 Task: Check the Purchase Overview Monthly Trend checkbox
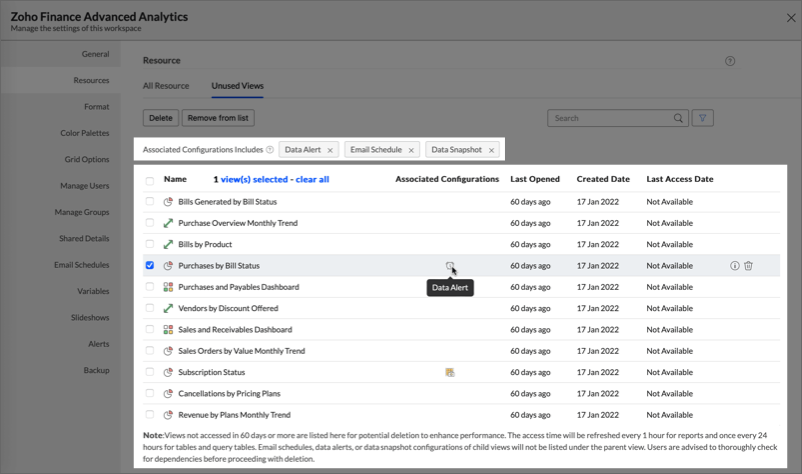(x=149, y=223)
